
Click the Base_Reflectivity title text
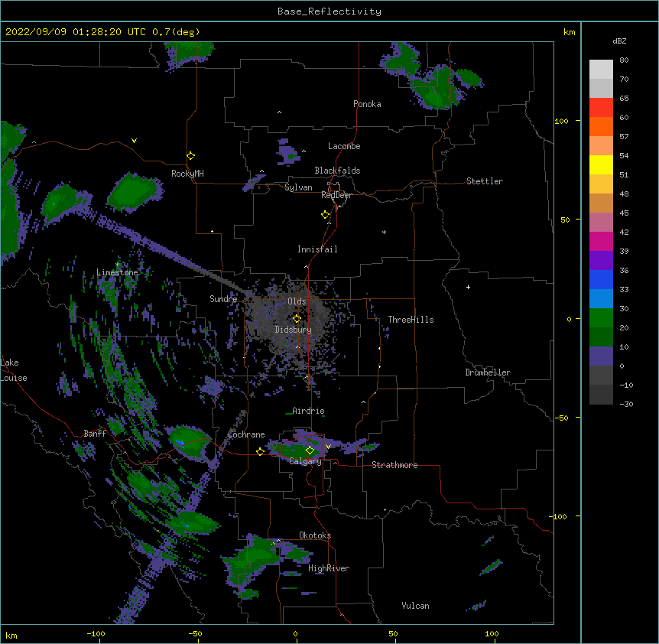[x=329, y=11]
